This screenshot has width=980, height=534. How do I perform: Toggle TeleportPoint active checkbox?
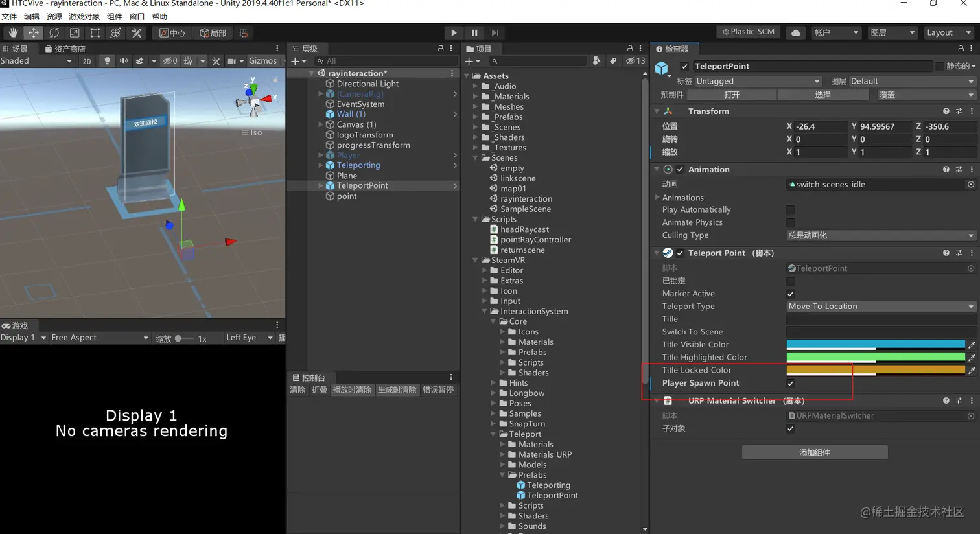click(684, 66)
